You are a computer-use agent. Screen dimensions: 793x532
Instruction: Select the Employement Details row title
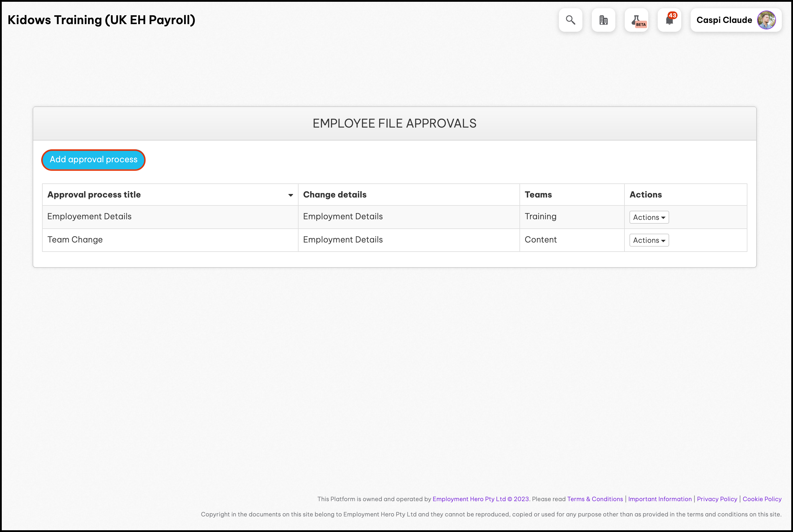tap(89, 217)
